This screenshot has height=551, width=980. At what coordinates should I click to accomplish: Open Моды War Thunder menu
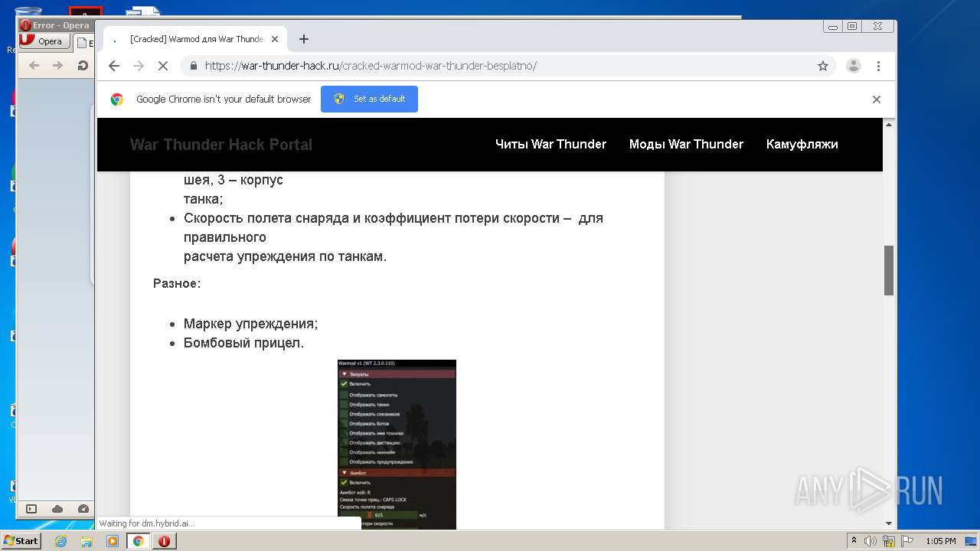686,144
